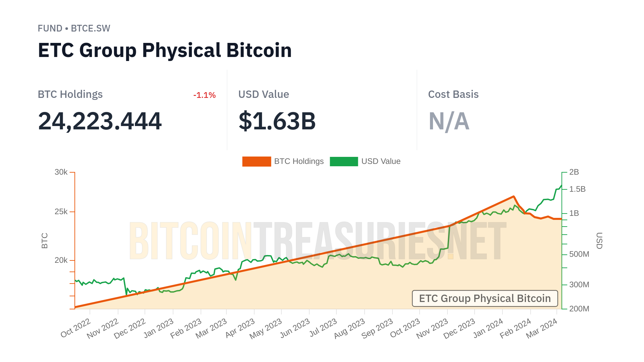Click the FUND • BTCE.SW ticker text
Image resolution: width=644 pixels, height=362 pixels.
pyautogui.click(x=74, y=28)
